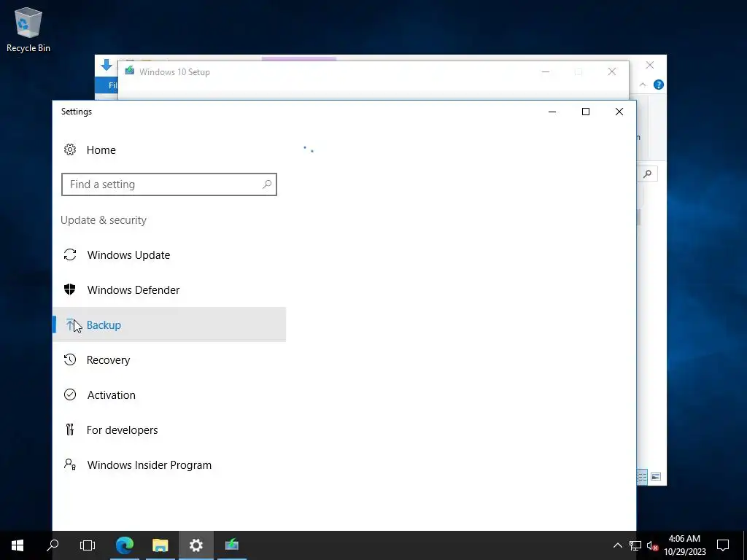Open the Activation settings page
Image resolution: width=747 pixels, height=560 pixels.
point(169,394)
